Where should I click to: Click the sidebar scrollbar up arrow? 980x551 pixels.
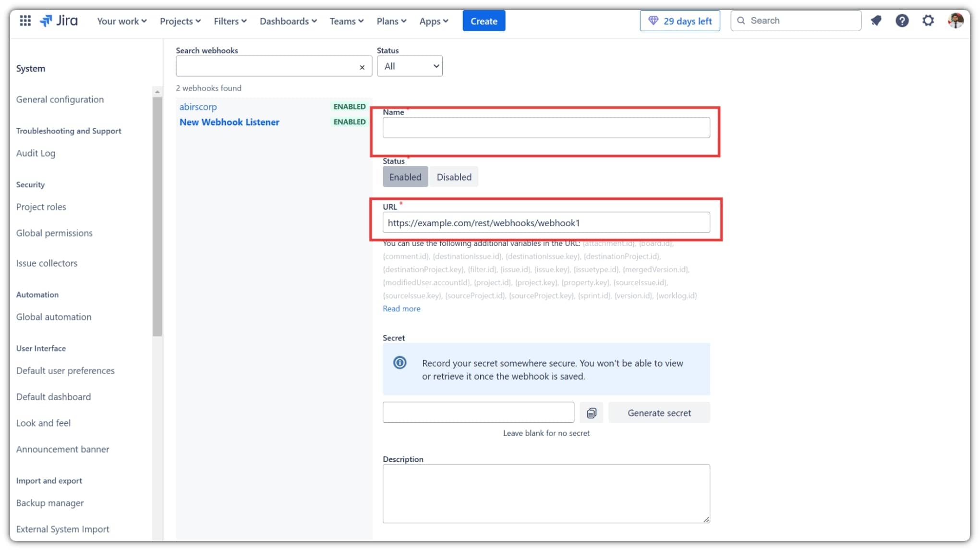(157, 92)
